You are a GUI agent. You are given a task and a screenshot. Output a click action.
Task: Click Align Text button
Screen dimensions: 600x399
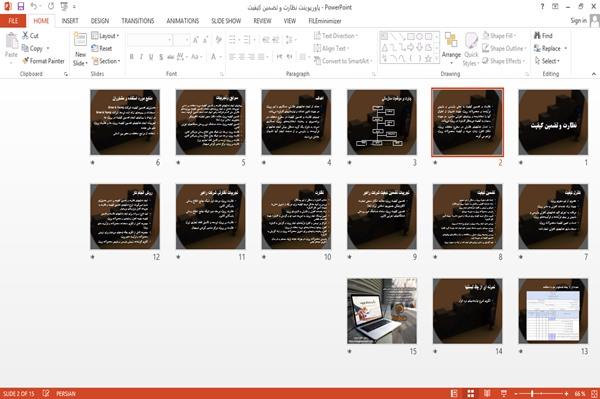pyautogui.click(x=331, y=48)
